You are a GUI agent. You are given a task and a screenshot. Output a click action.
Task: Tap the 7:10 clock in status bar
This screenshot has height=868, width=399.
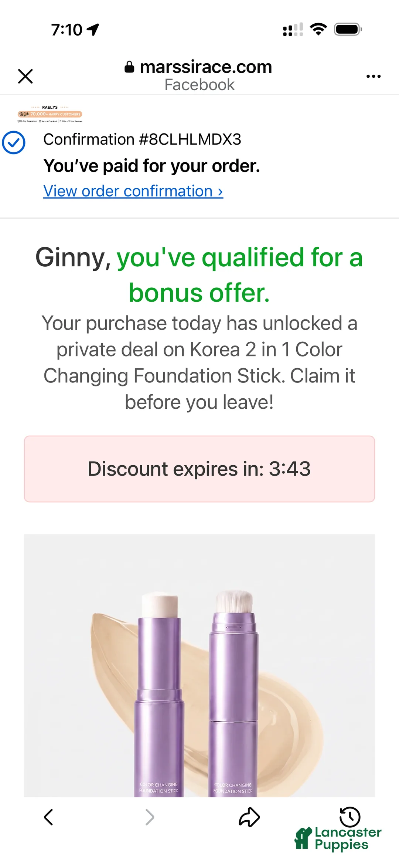[67, 30]
